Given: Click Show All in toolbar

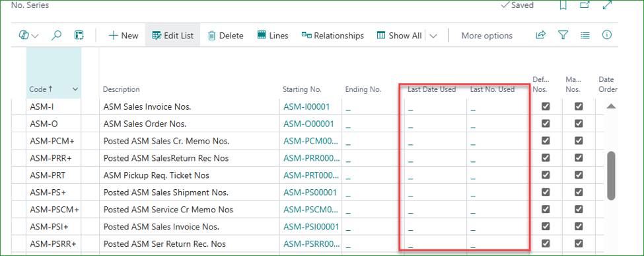Looking at the screenshot, I should [399, 36].
